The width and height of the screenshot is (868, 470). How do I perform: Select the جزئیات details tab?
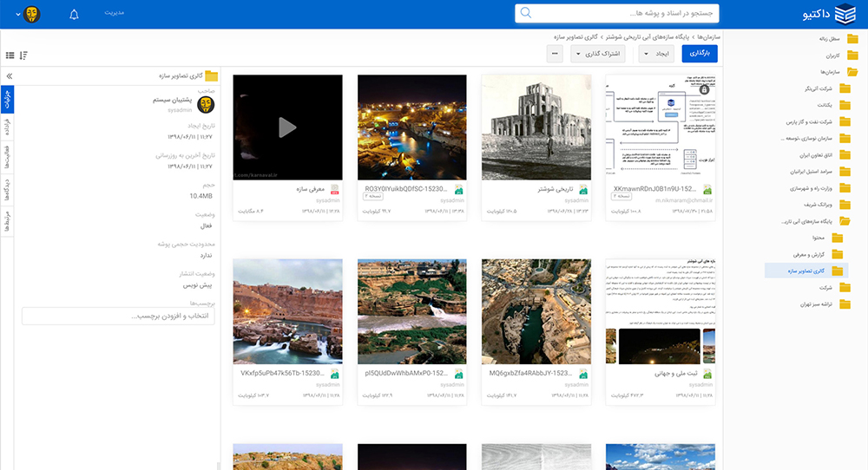click(x=7, y=100)
